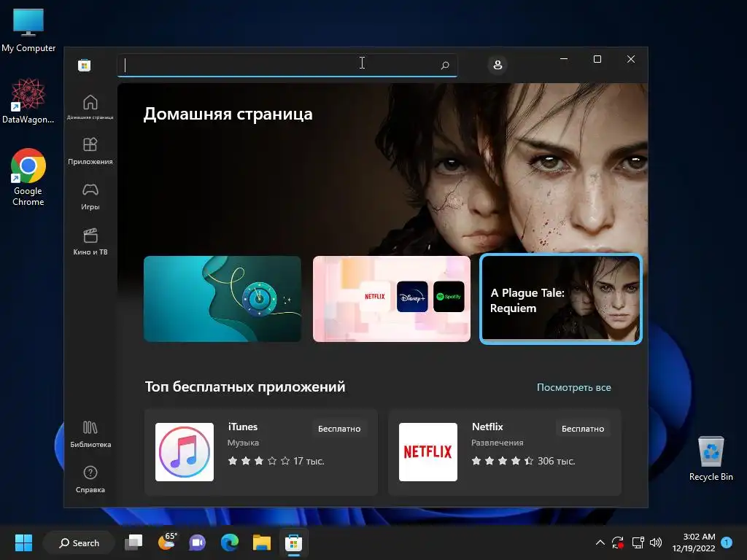The height and width of the screenshot is (560, 747).
Task: Click the Netflix title text
Action: [487, 427]
